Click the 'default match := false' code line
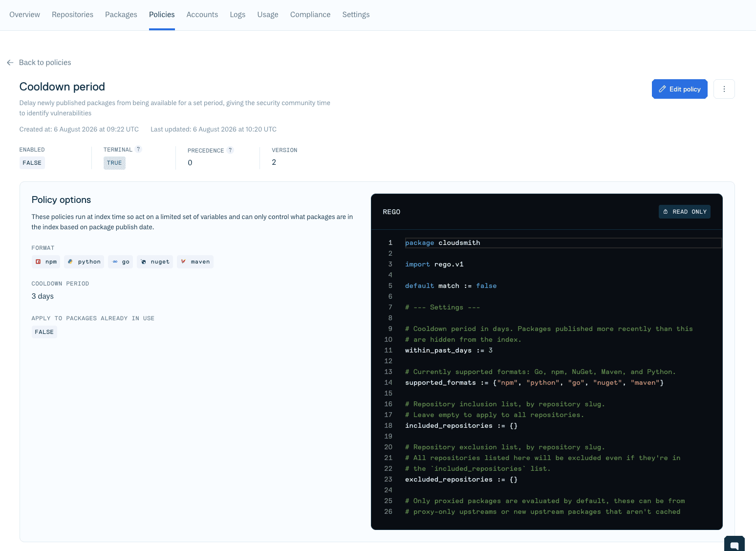This screenshot has width=756, height=551. click(451, 286)
